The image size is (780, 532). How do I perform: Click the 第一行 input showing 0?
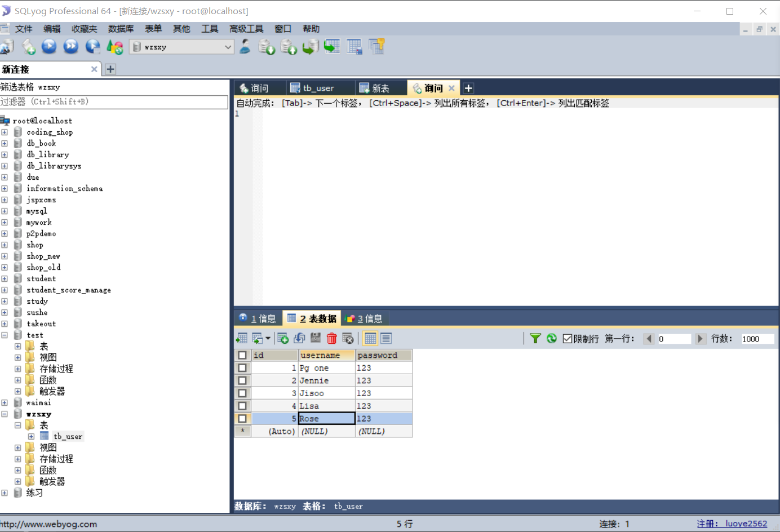pyautogui.click(x=673, y=339)
